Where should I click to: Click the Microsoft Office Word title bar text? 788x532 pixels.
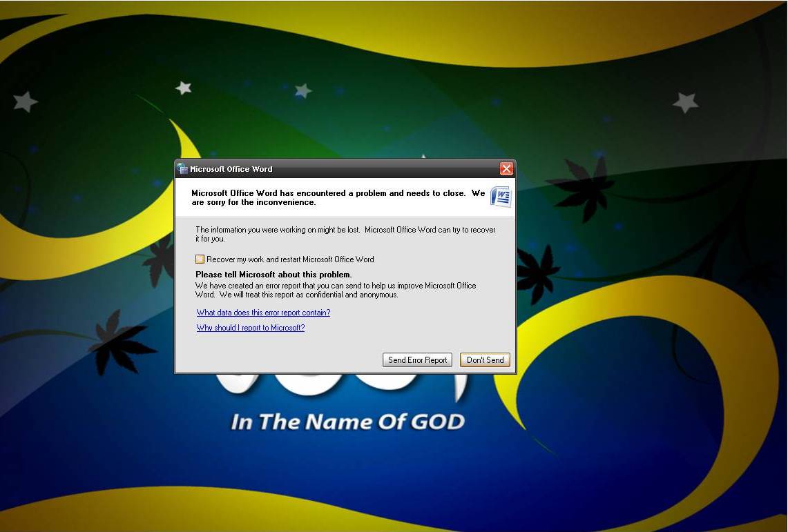231,169
